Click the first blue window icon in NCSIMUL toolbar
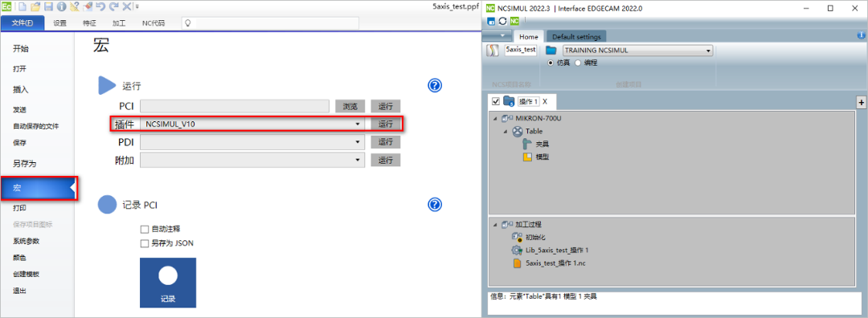This screenshot has height=318, width=868. click(x=491, y=21)
